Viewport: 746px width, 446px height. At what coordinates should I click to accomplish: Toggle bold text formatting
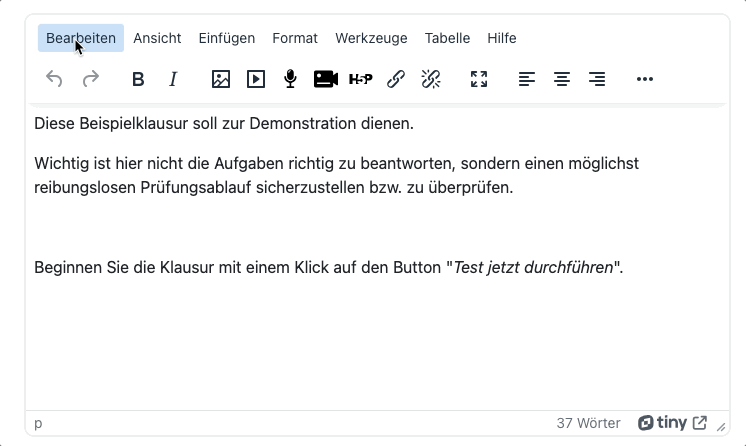pos(138,79)
